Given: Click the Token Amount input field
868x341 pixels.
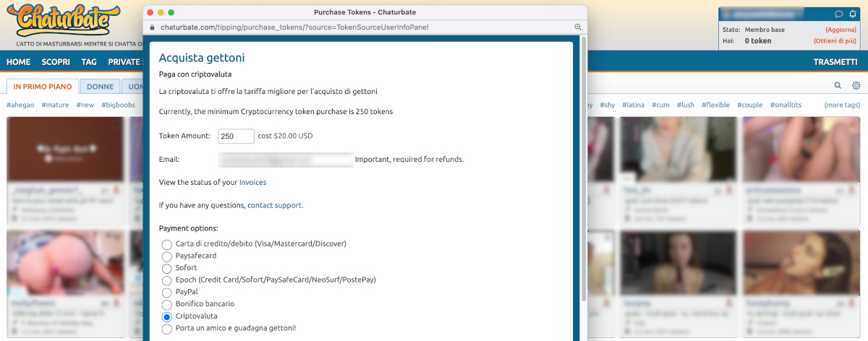Looking at the screenshot, I should 236,136.
